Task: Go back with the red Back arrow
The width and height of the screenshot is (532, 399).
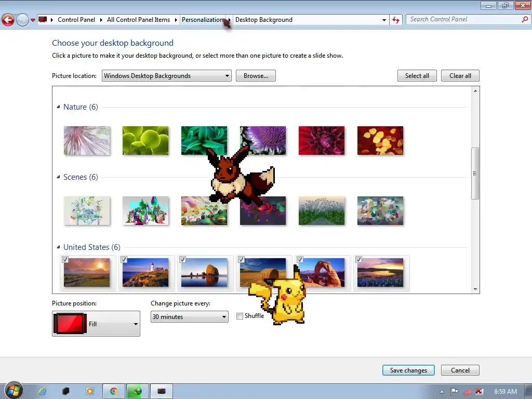Action: click(x=8, y=20)
